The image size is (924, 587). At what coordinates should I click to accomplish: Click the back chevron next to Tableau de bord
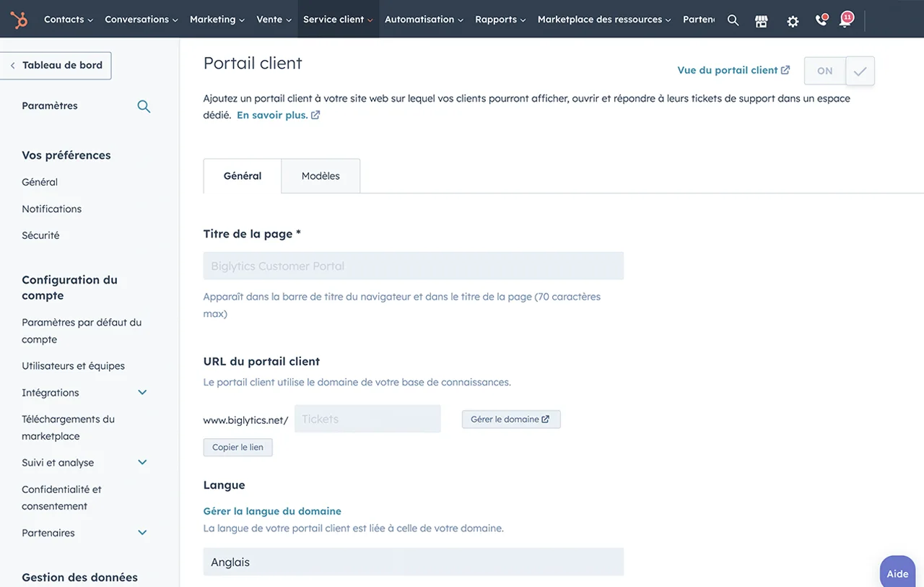(x=12, y=65)
